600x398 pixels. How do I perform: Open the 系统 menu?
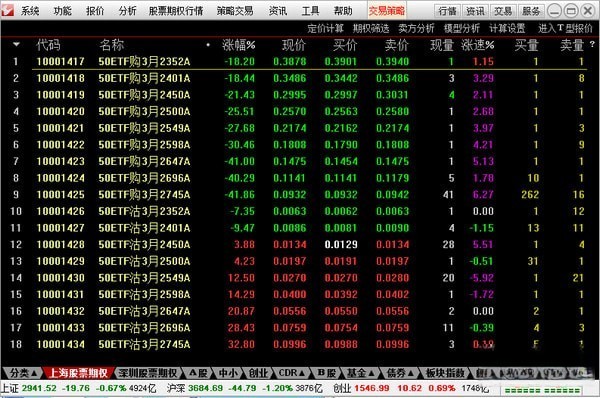30,11
